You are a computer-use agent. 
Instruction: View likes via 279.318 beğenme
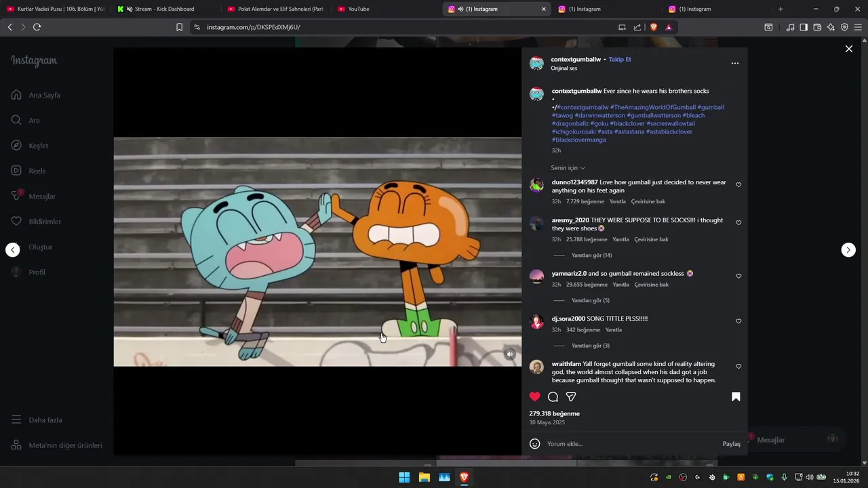tap(554, 413)
